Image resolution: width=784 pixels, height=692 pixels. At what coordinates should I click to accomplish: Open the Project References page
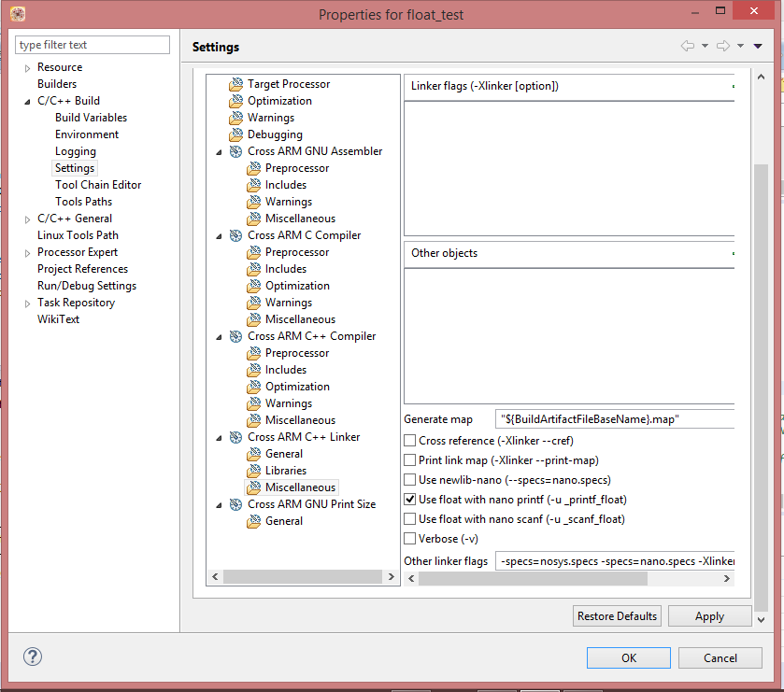82,269
